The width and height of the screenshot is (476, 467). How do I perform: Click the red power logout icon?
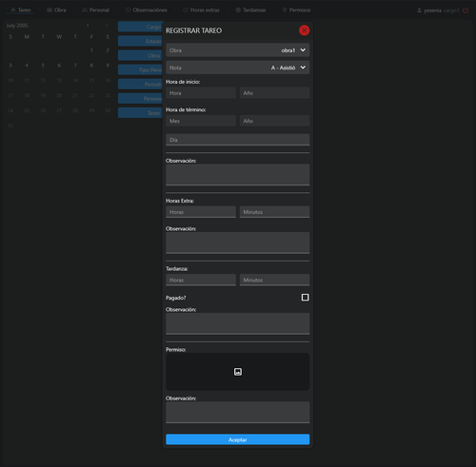pyautogui.click(x=466, y=10)
